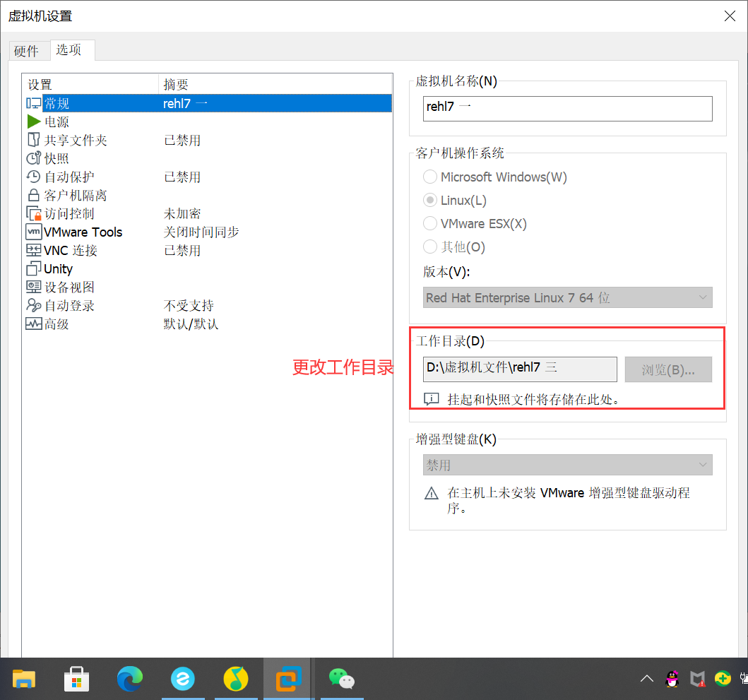Select the 自动保护 row
748x700 pixels.
pos(208,177)
